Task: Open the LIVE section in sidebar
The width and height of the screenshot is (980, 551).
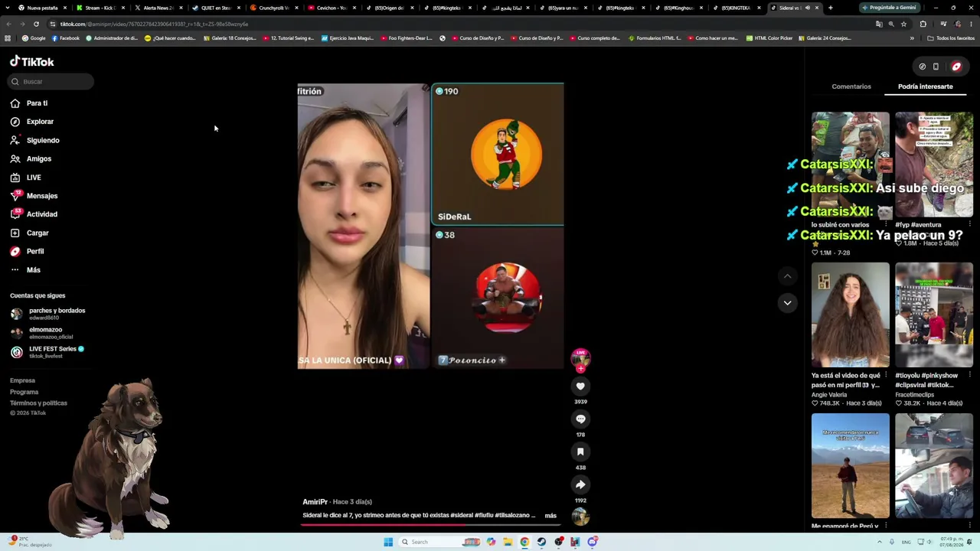Action: tap(26, 178)
